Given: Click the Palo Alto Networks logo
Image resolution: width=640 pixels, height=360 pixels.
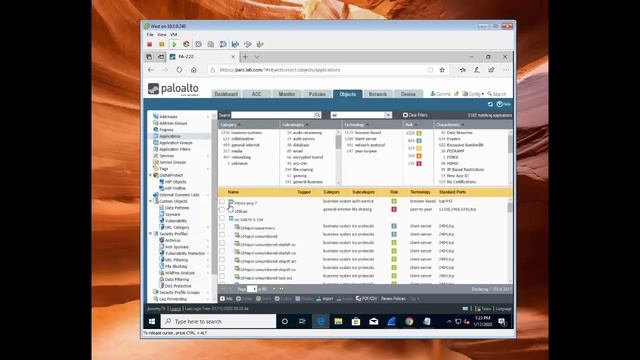Looking at the screenshot, I should [x=173, y=89].
